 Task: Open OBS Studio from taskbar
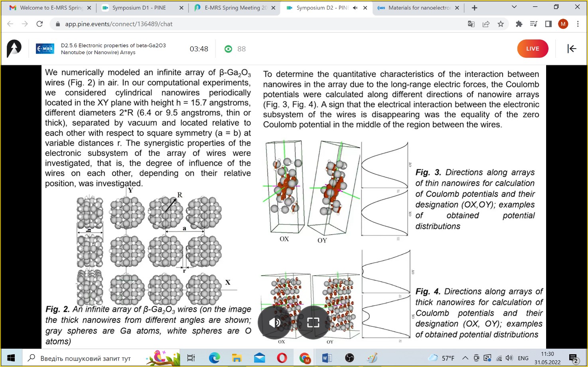(349, 358)
